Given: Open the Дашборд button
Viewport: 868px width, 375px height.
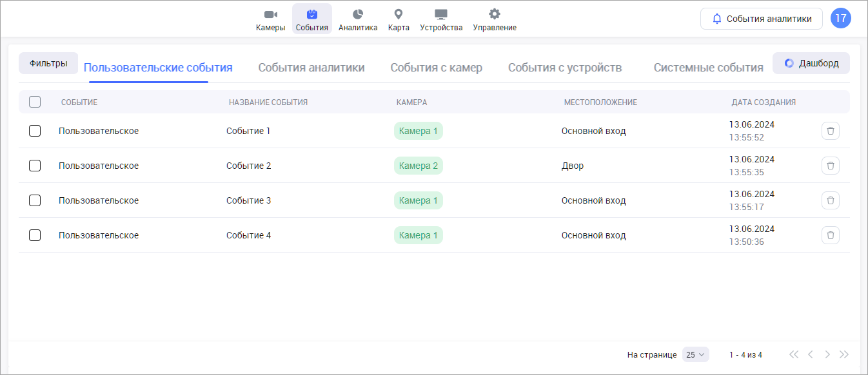Looking at the screenshot, I should (x=811, y=63).
